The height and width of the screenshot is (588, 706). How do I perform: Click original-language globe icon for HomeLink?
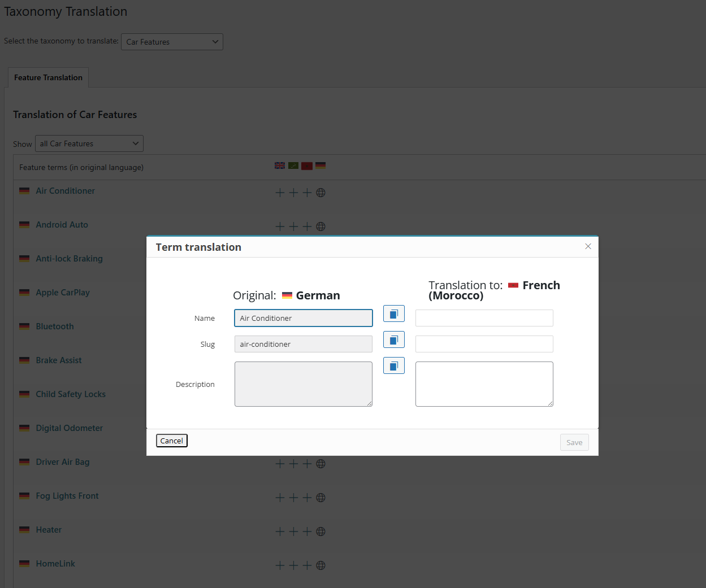(x=320, y=565)
